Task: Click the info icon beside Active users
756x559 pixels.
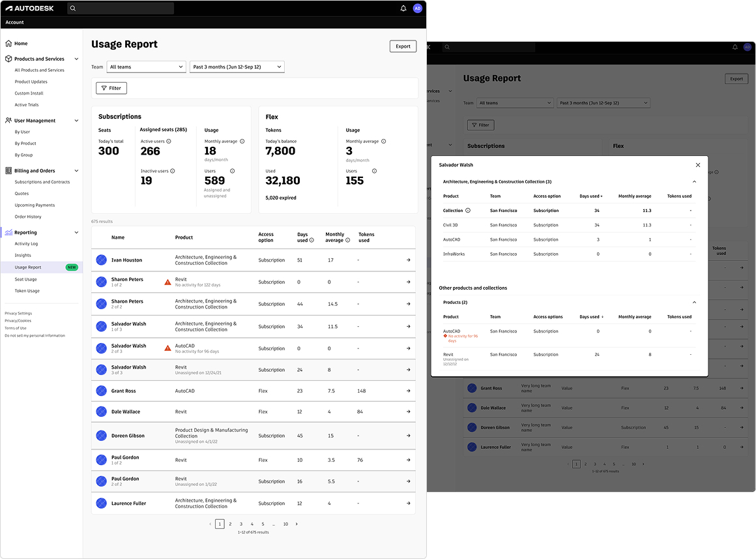Action: click(169, 141)
